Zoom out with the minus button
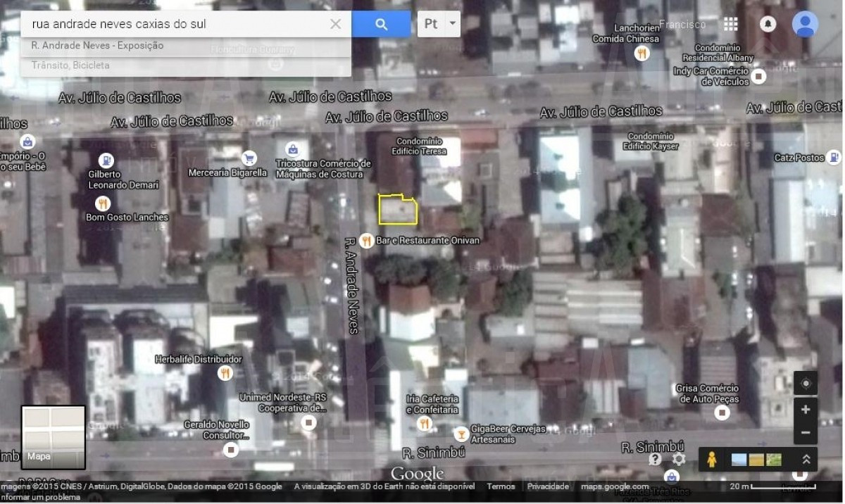This screenshot has height=504, width=845. click(x=806, y=433)
